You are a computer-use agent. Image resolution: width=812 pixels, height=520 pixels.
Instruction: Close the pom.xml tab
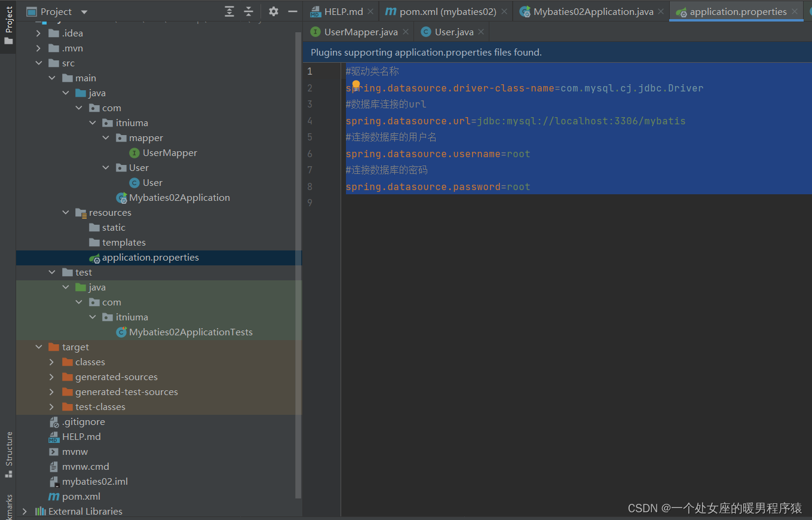point(504,11)
